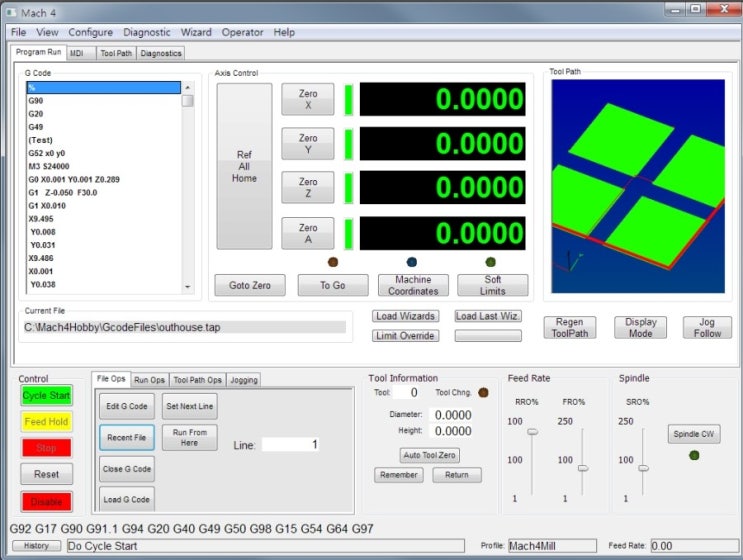Screen dimensions: 743x560
Task: Click Load Wizards button
Action: coord(405,316)
